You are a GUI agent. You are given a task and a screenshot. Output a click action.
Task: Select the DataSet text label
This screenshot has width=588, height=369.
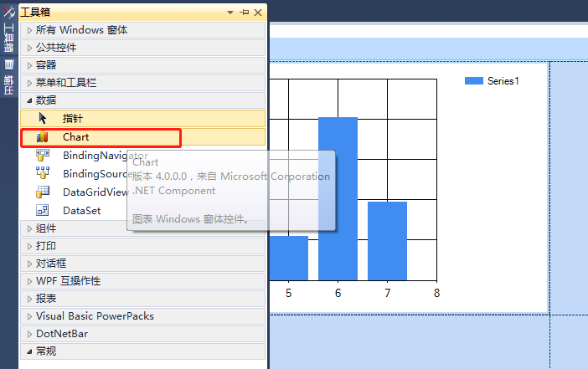tap(82, 211)
